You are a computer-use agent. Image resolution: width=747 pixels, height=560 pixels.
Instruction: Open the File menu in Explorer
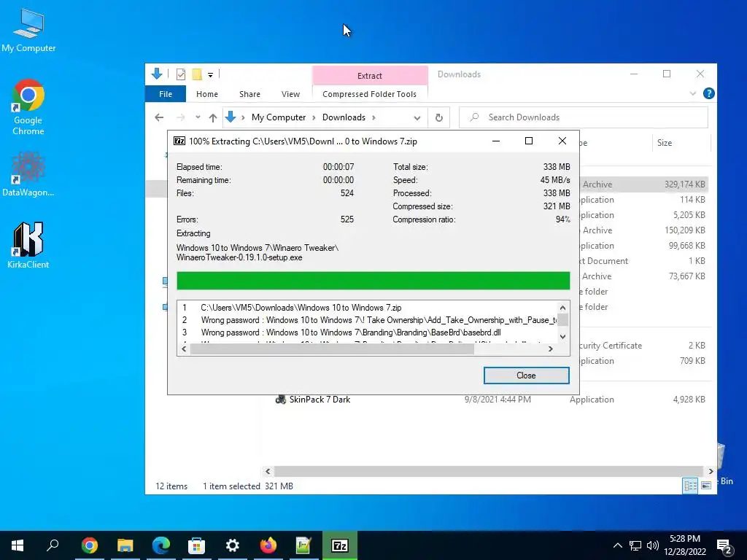click(x=166, y=94)
